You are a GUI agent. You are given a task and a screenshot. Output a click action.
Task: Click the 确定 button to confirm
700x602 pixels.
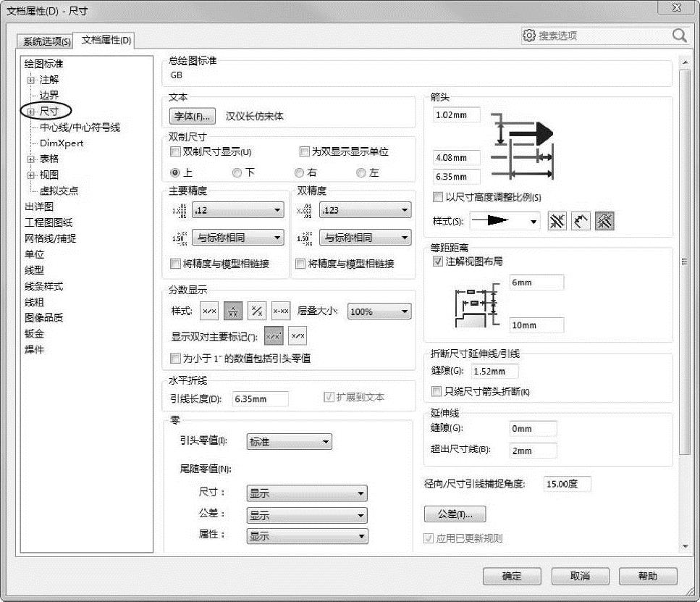[x=512, y=576]
